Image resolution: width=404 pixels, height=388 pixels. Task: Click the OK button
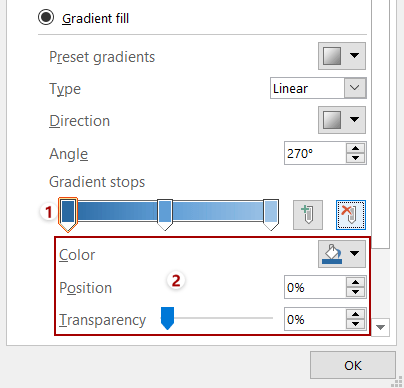coord(353,365)
